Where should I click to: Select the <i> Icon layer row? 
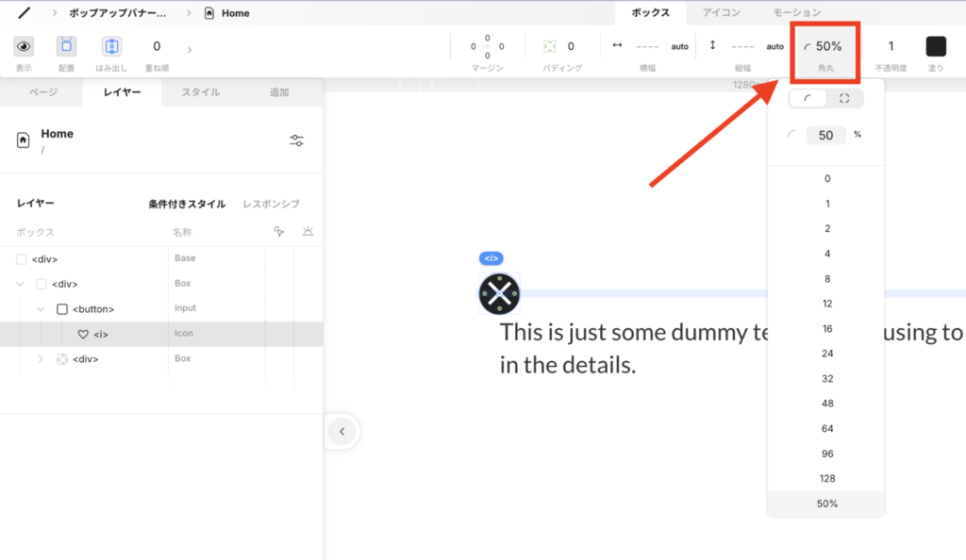click(161, 334)
